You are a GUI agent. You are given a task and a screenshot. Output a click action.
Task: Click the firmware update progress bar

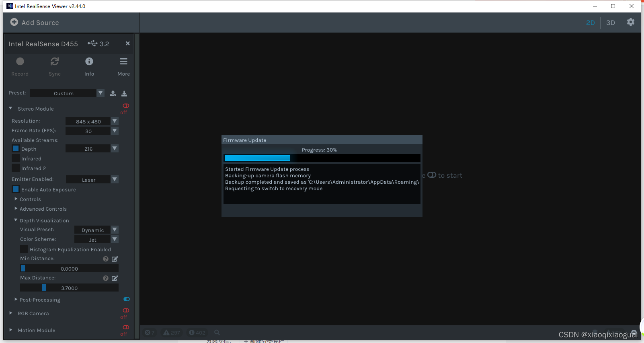click(322, 158)
